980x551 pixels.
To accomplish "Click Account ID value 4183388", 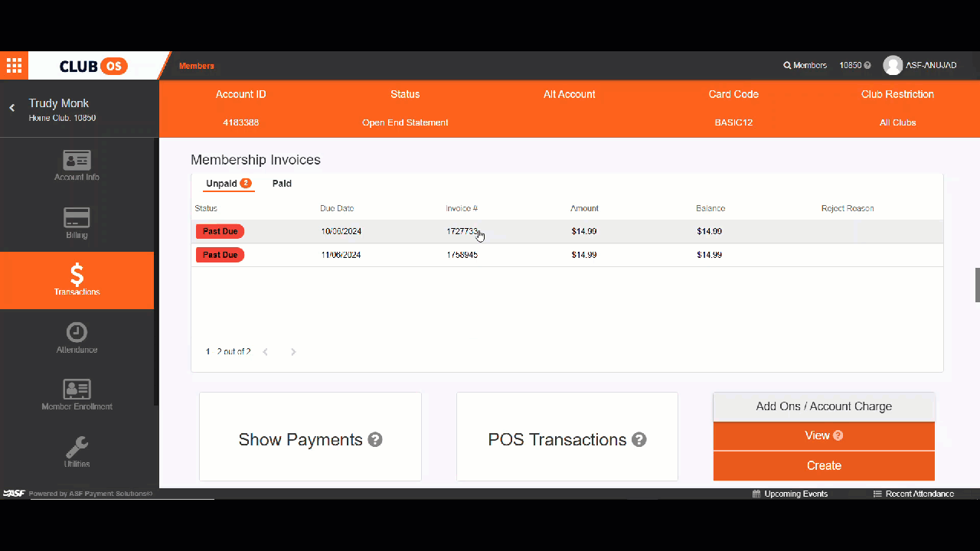I will coord(240,122).
